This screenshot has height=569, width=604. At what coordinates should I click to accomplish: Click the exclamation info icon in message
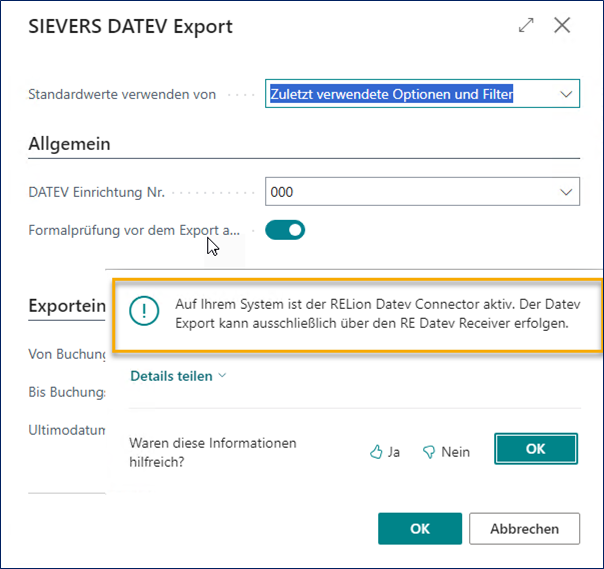pos(145,311)
